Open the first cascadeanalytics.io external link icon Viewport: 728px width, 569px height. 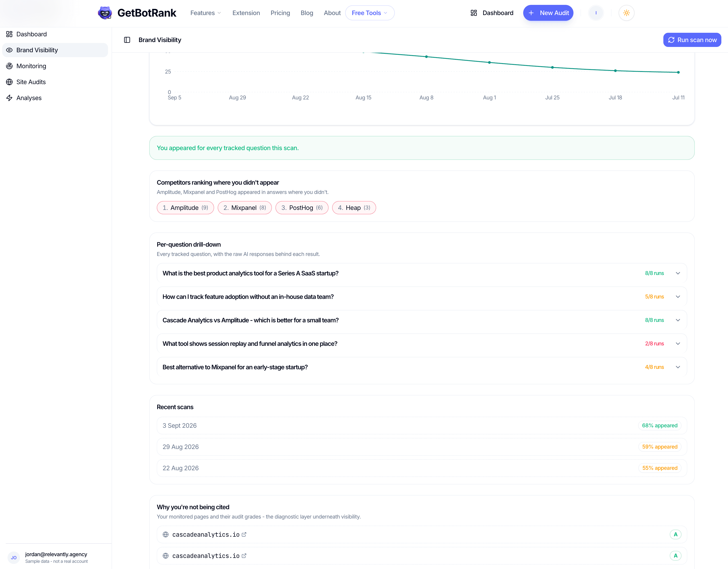[244, 534]
